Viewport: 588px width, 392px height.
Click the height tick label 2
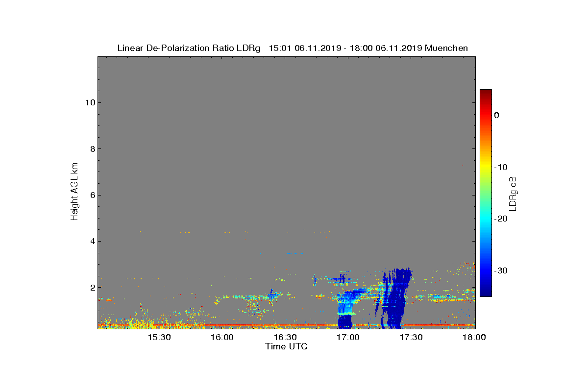pyautogui.click(x=92, y=288)
